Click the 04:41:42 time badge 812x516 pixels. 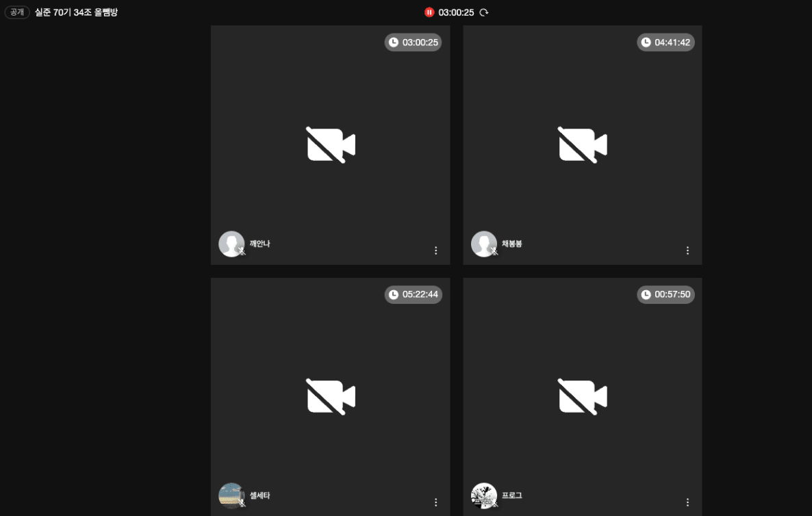click(x=665, y=42)
